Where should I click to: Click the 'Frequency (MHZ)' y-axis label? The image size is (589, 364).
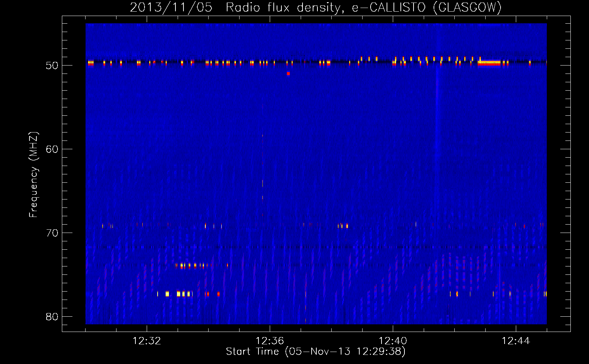pos(33,175)
